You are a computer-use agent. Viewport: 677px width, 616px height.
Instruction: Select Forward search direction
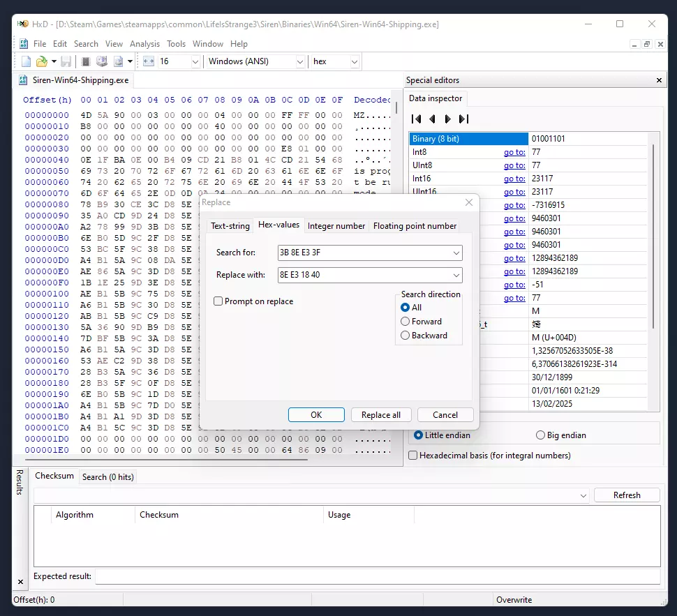coord(405,322)
